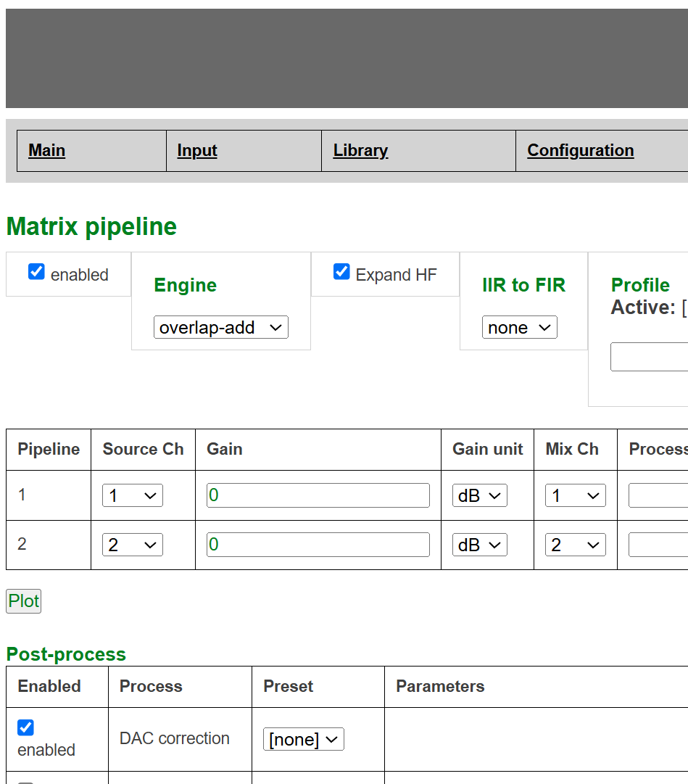688x784 pixels.
Task: Open the Configuration menu link
Action: coord(580,150)
